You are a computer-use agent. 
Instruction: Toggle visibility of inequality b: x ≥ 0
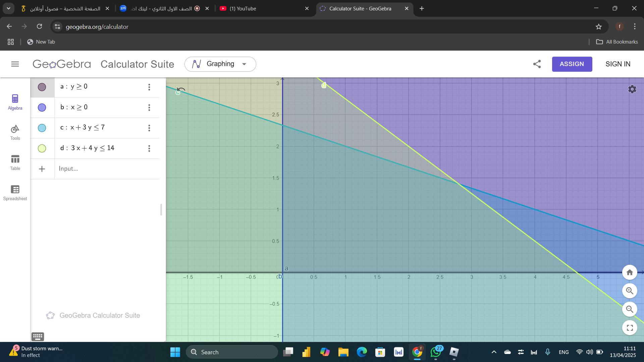pos(42,108)
